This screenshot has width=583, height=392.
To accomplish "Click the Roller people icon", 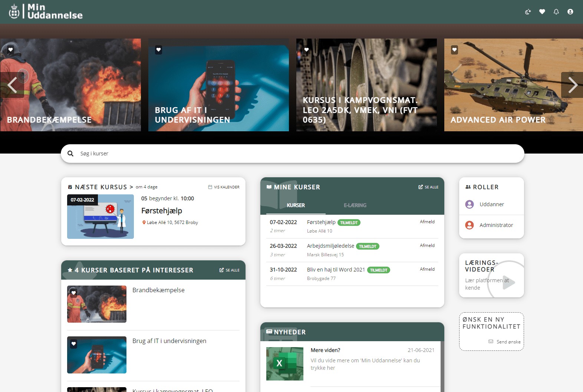I will point(468,187).
